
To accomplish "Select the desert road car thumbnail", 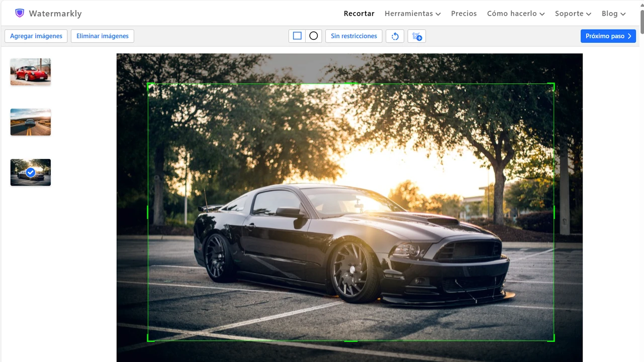I will pos(31,122).
